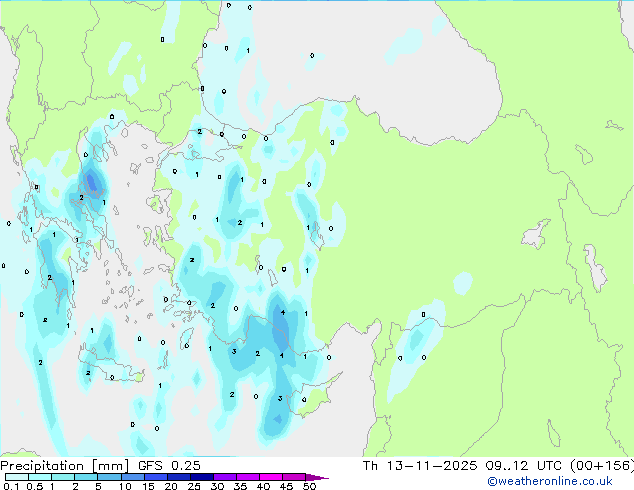634x490 pixels.
Task: Pick the 1–2 mm legend color swatch
Action: point(63,477)
